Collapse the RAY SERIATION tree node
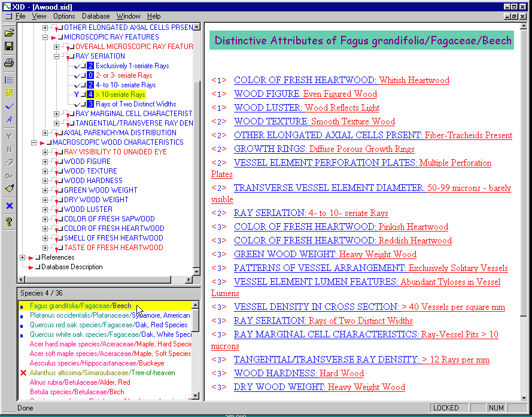The width and height of the screenshot is (532, 417). tap(57, 56)
